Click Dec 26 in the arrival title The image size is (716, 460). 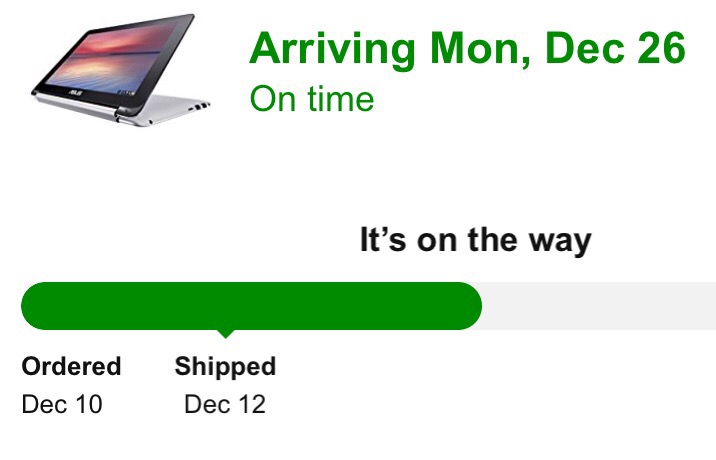click(x=615, y=48)
